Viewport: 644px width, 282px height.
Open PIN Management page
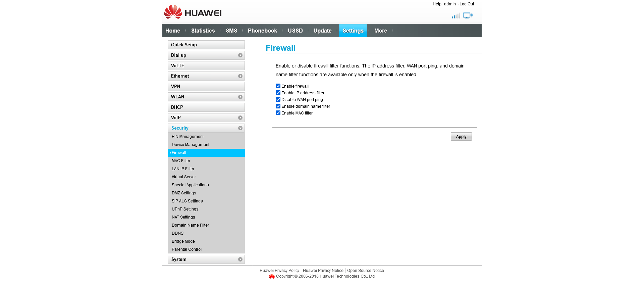point(206,137)
